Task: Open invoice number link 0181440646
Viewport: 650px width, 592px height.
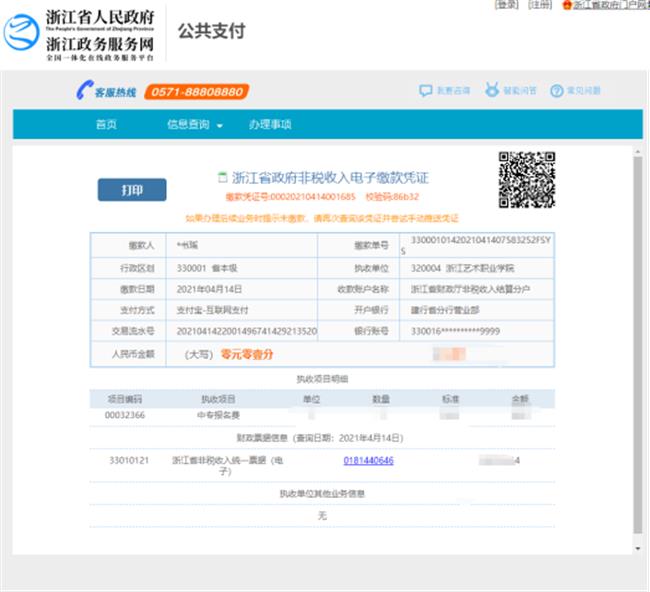Action: pos(368,461)
